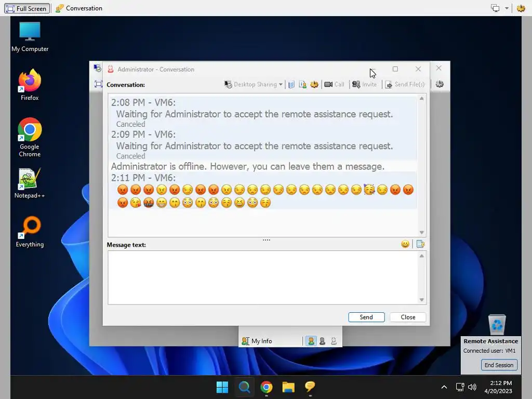Click the first 'Canceled' status text
Screen dimensions: 532x399
[130, 124]
